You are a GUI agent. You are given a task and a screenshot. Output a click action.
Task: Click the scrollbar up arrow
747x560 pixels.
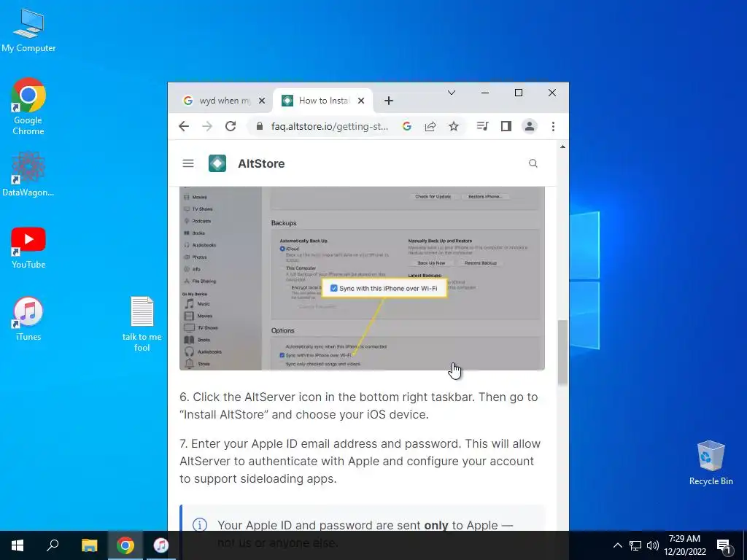[562, 147]
